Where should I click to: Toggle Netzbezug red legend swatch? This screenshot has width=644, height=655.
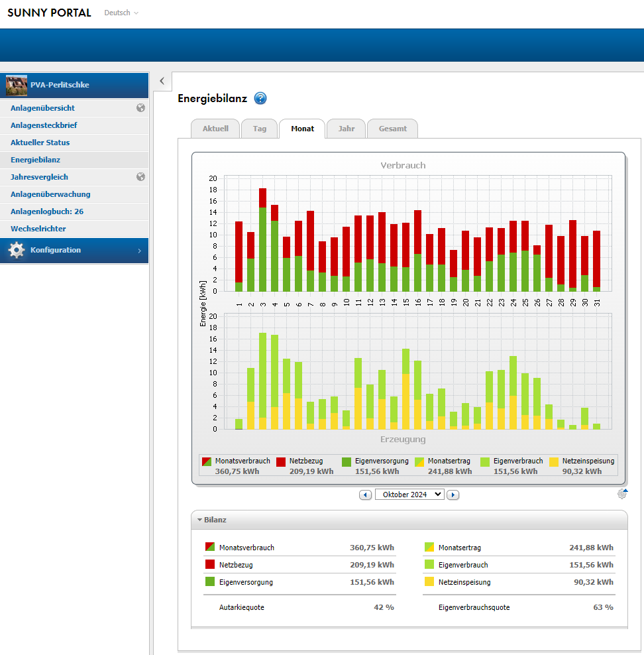[x=281, y=461]
